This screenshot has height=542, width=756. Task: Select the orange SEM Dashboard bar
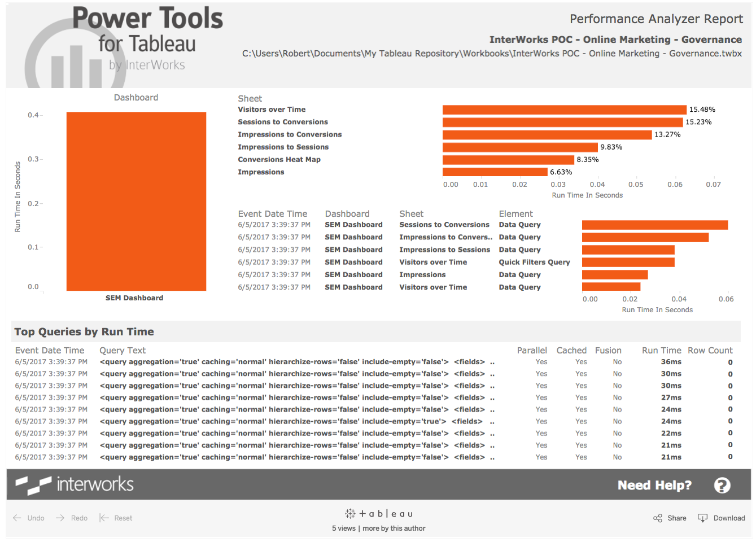[x=136, y=200]
